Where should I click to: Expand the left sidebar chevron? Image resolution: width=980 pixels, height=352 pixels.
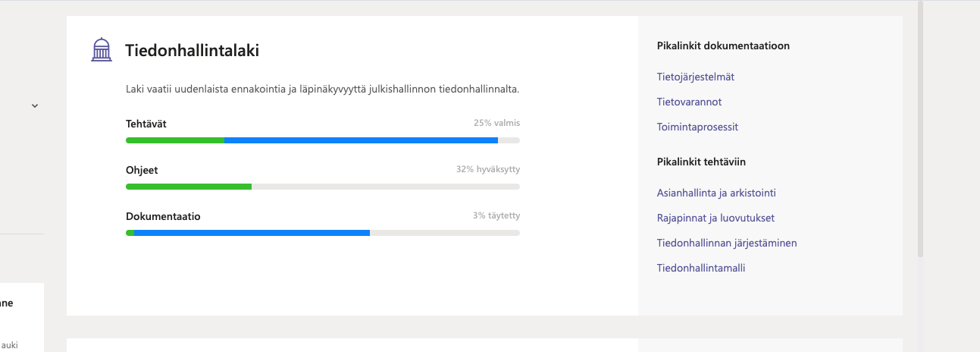point(34,106)
